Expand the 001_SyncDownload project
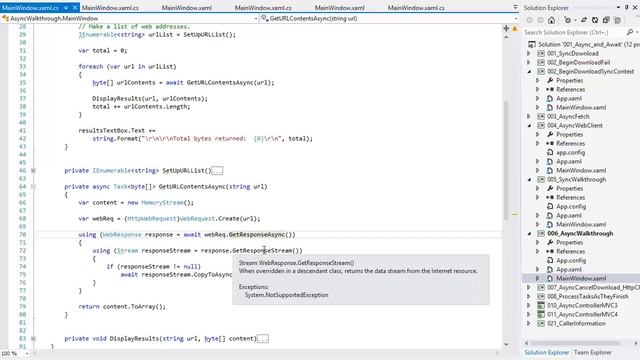The height and width of the screenshot is (360, 640). [529, 53]
